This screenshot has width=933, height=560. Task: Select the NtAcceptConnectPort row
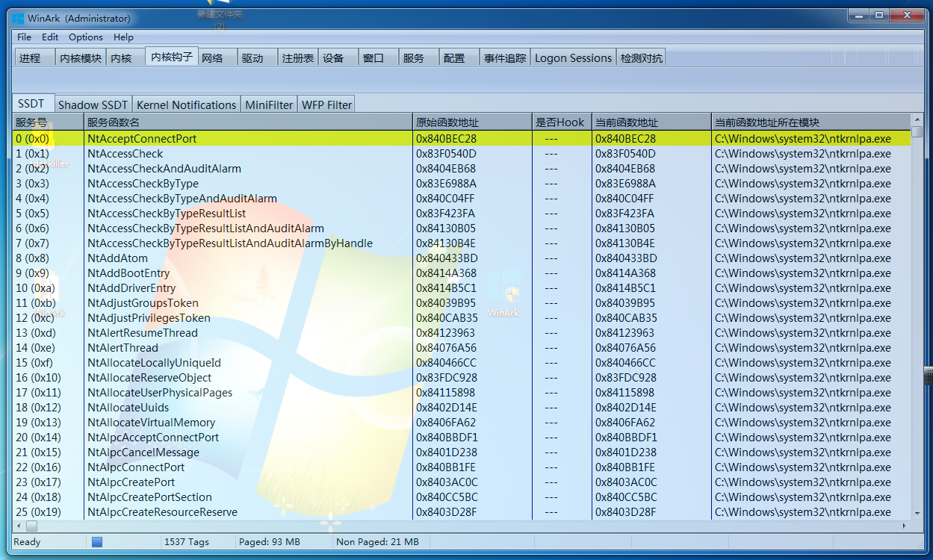(x=462, y=138)
